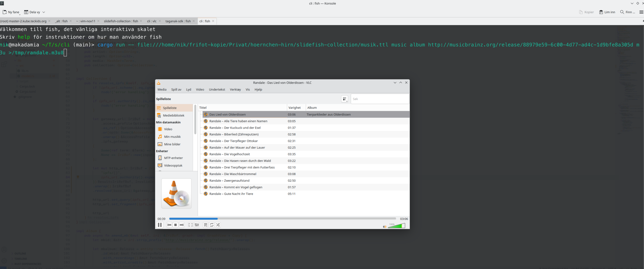Open the Hjelp menu
The height and width of the screenshot is (269, 644).
point(258,90)
